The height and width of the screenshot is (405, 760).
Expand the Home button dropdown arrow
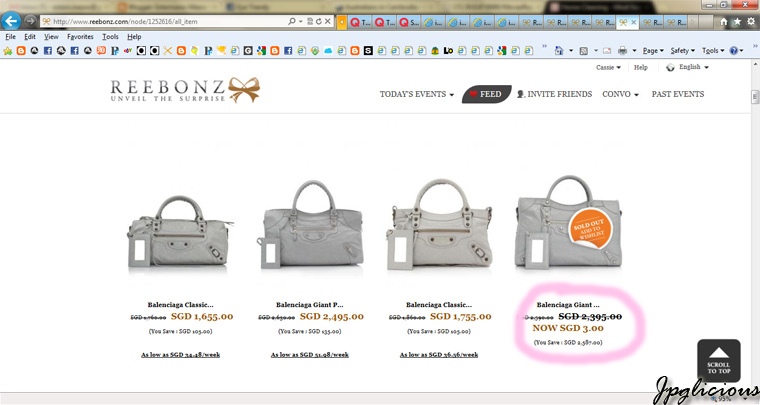pos(571,51)
